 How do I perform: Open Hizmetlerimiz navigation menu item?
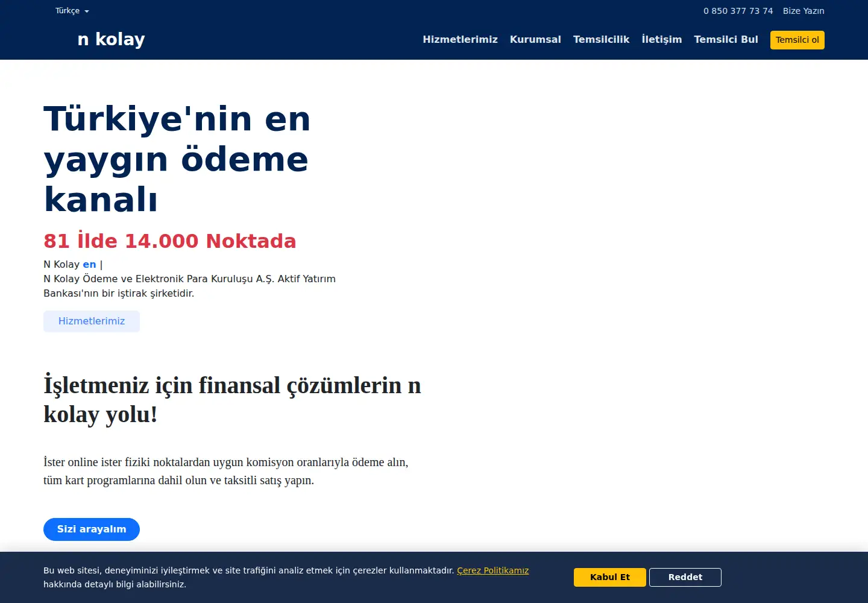(460, 39)
